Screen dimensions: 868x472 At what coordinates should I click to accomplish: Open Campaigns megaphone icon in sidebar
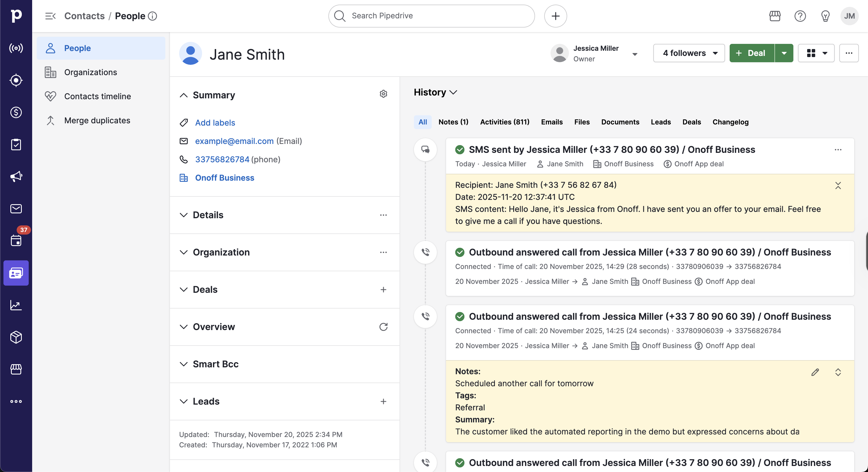point(16,176)
